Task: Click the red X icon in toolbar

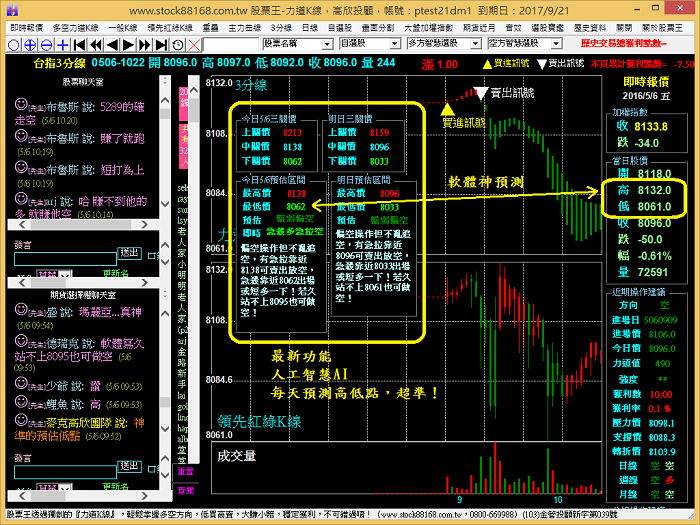Action: point(194,45)
